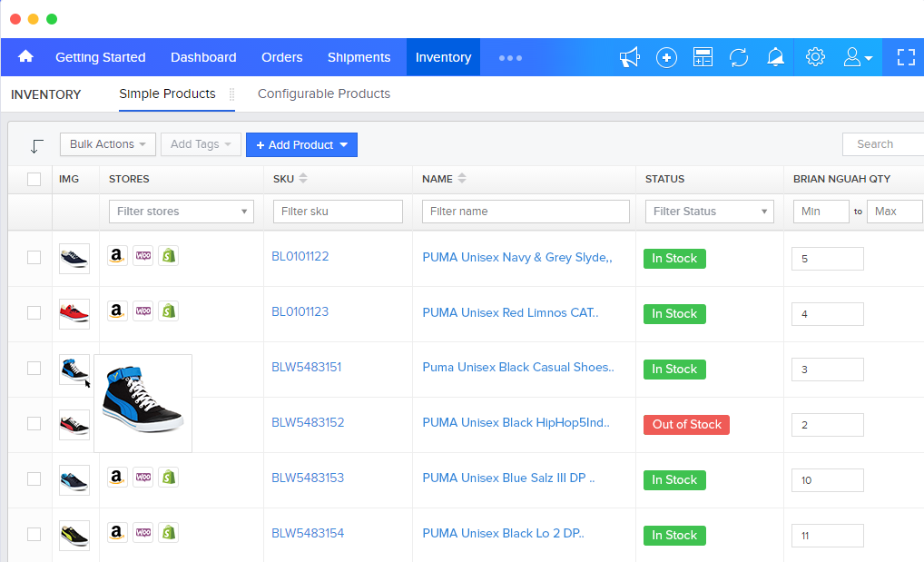
Task: Click Shopify icon for BLW5483153 row
Action: coord(169,477)
